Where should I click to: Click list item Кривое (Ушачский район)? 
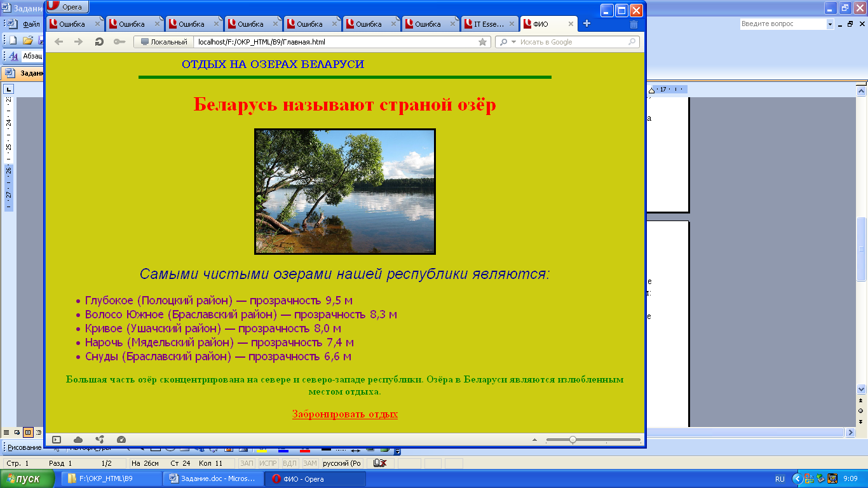pyautogui.click(x=213, y=329)
